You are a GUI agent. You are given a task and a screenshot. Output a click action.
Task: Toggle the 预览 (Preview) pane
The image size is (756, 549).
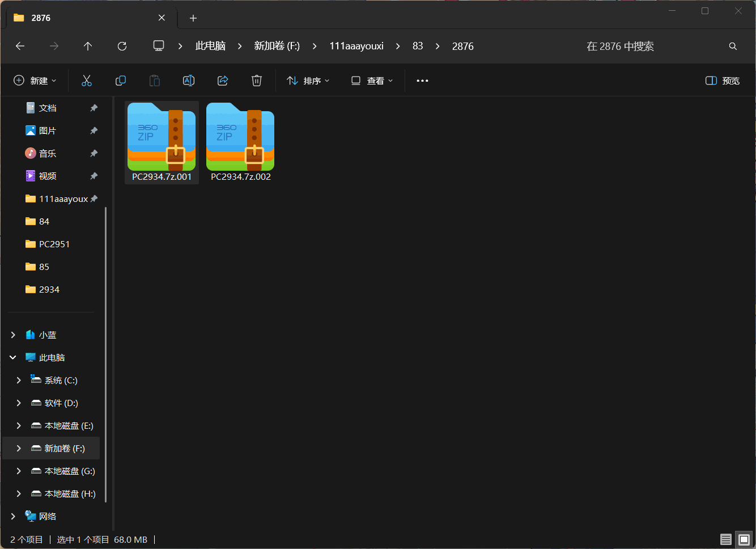[x=722, y=80]
